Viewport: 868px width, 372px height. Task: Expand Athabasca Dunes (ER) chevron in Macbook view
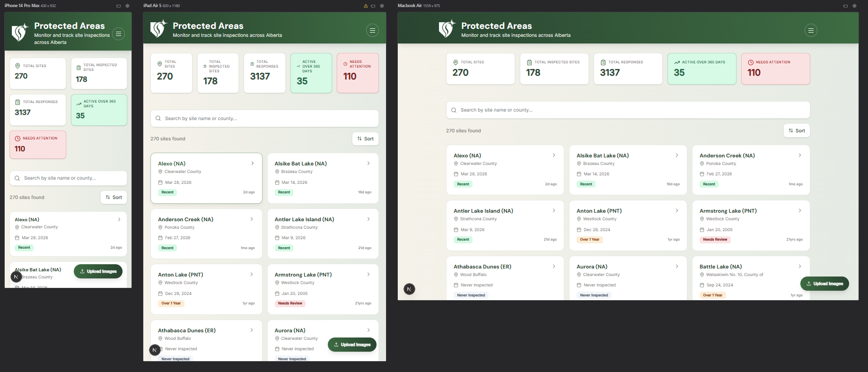pos(554,267)
